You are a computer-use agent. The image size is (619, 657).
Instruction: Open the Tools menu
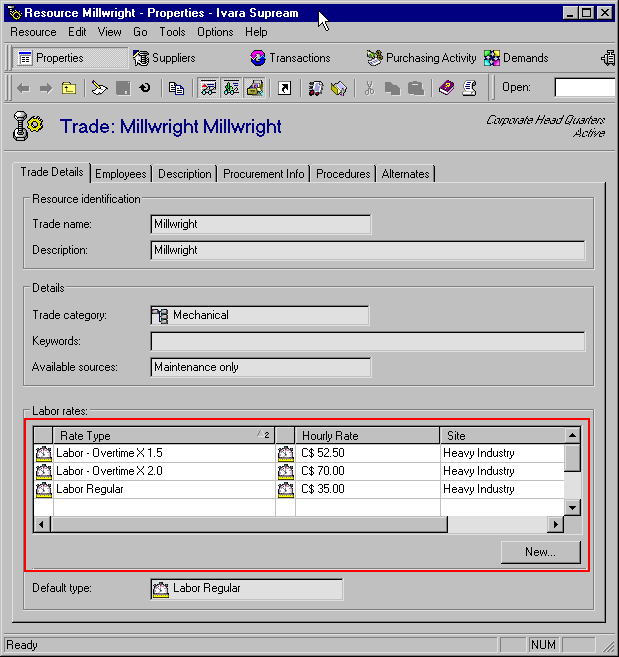(172, 32)
